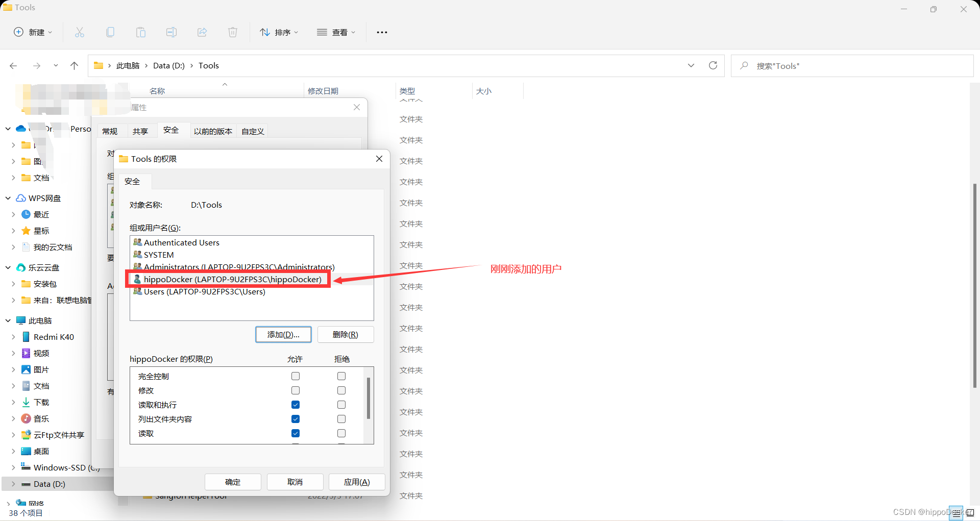The height and width of the screenshot is (521, 980).
Task: Open 云Ftp文件共享 in sidebar
Action: (x=59, y=435)
